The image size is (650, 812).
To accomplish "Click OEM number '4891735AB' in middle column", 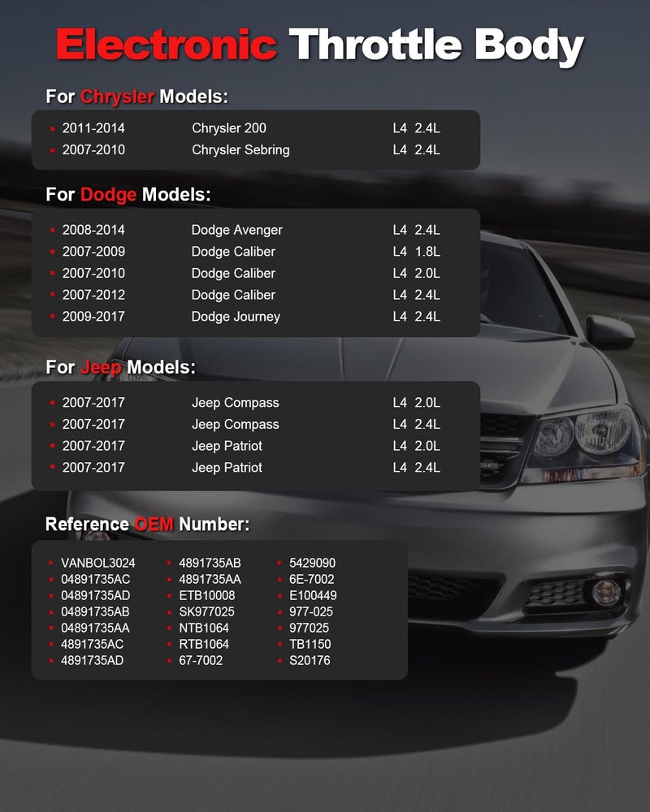I will tap(210, 563).
